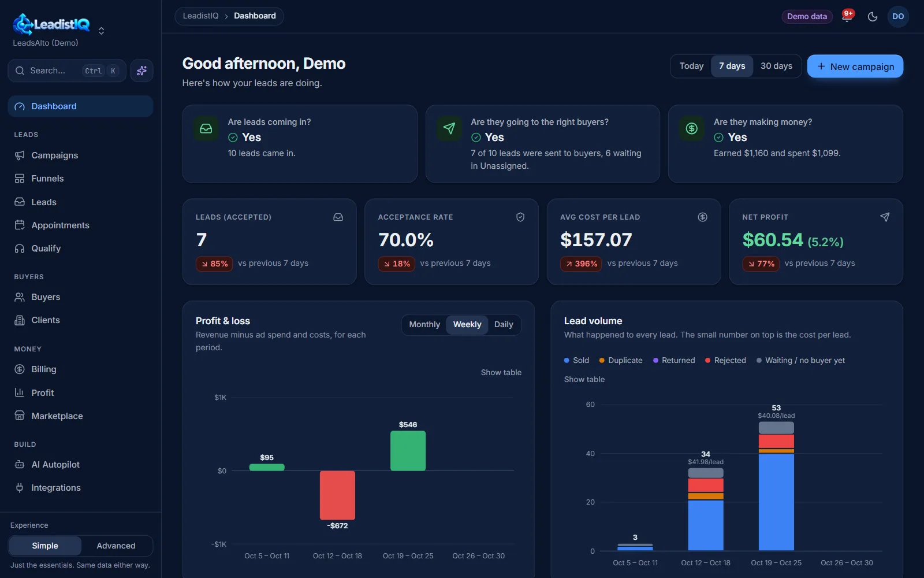Click the AI sparkle button beside search

tap(141, 71)
